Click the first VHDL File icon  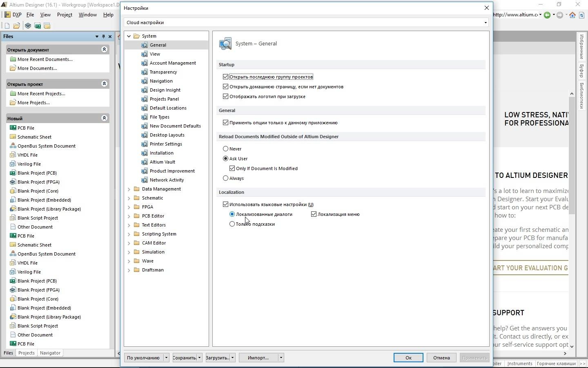click(13, 155)
